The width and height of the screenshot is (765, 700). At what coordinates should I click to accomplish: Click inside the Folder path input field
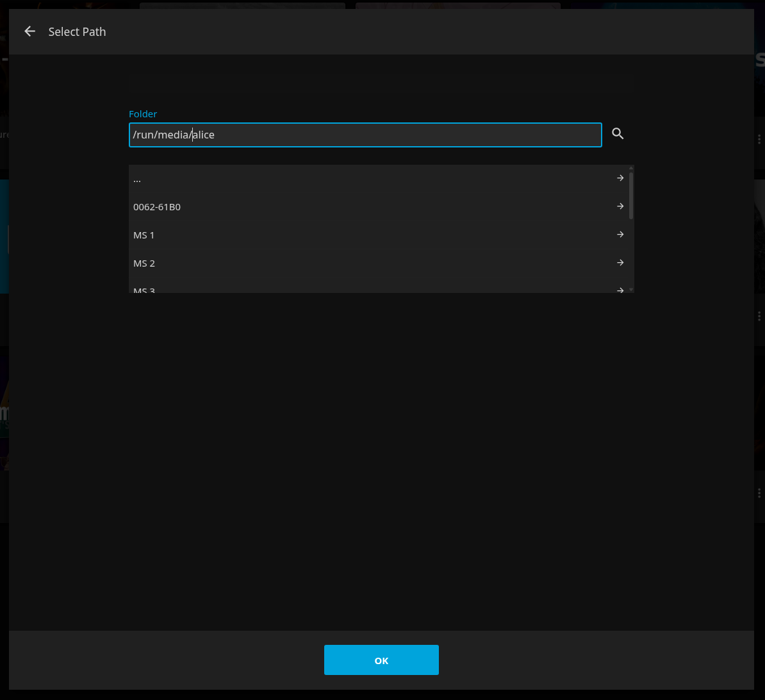click(x=365, y=135)
